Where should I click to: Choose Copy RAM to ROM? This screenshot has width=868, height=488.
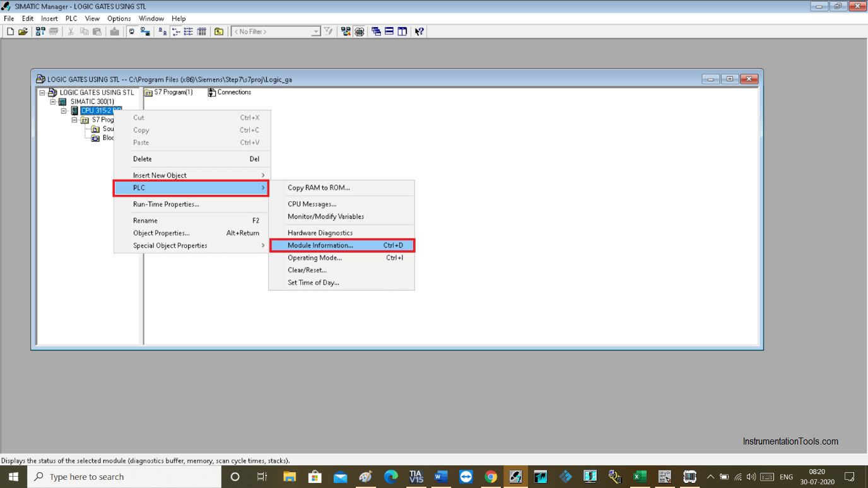(x=341, y=188)
